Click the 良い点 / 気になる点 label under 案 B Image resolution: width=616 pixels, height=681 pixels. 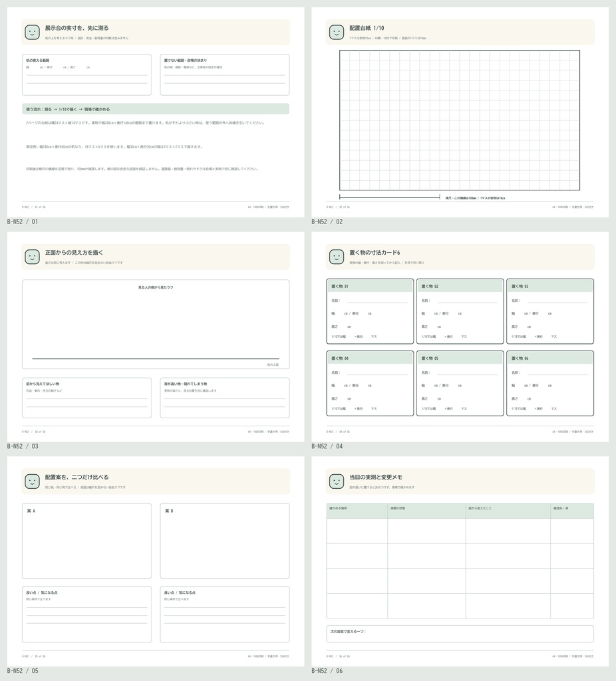pyautogui.click(x=180, y=593)
